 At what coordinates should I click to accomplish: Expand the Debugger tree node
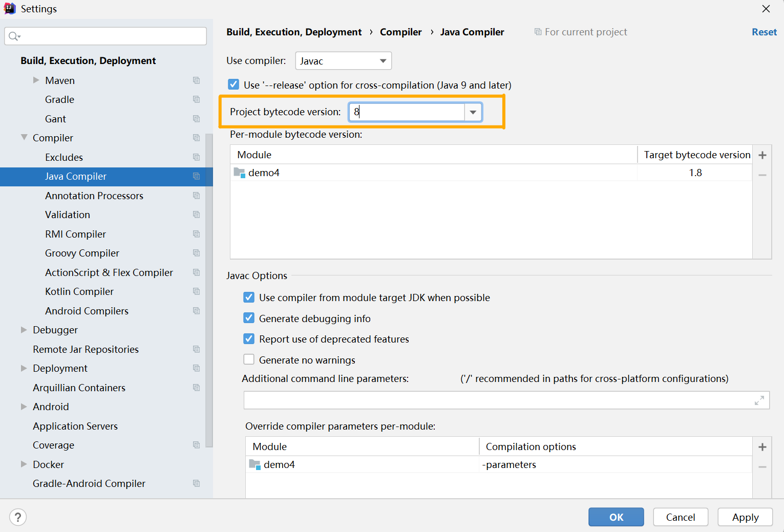coord(24,330)
